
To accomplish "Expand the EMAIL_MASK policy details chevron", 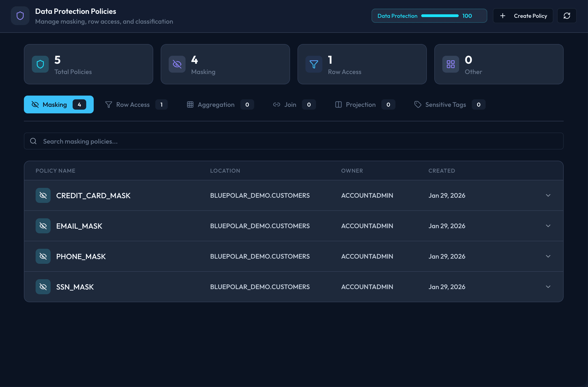I will tap(548, 226).
